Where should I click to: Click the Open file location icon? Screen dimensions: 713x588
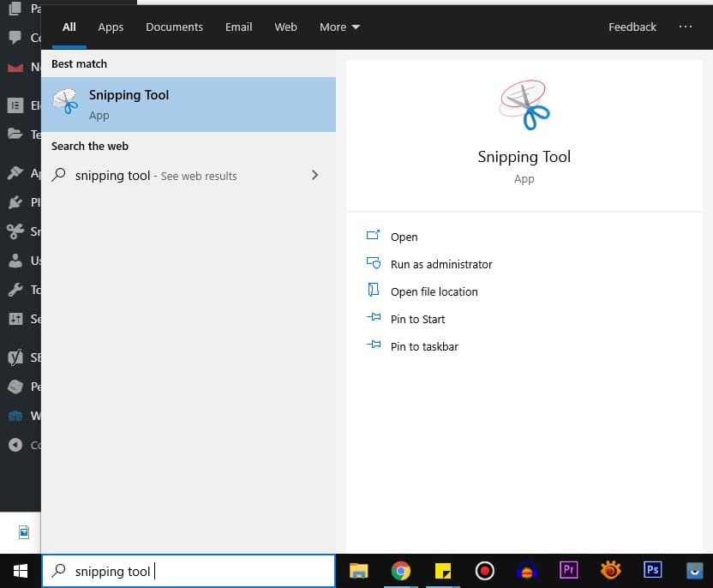click(373, 290)
